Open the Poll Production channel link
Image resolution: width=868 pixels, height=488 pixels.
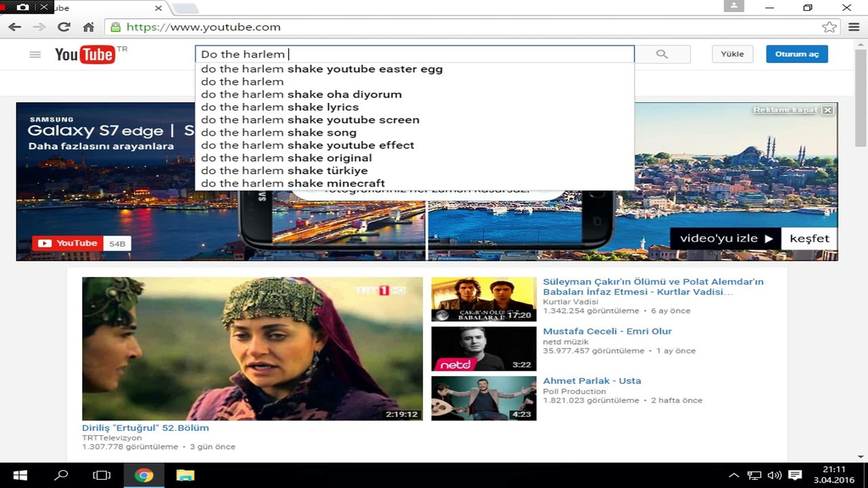[574, 391]
